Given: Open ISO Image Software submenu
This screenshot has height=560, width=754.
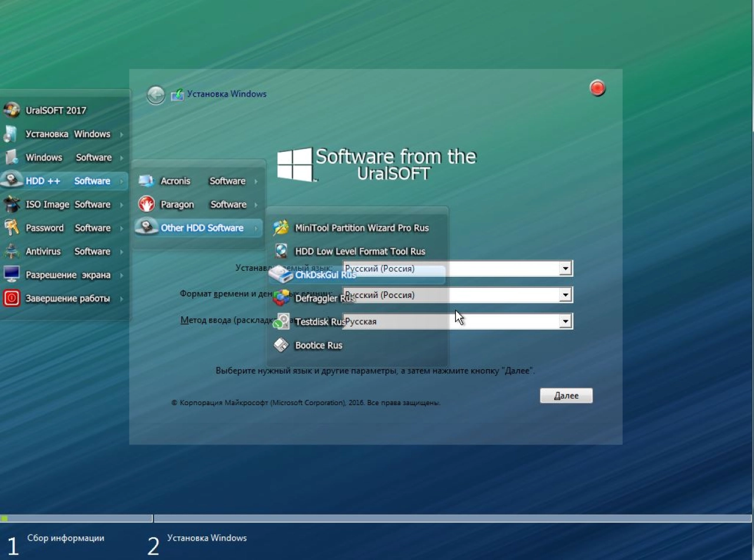Looking at the screenshot, I should [65, 204].
